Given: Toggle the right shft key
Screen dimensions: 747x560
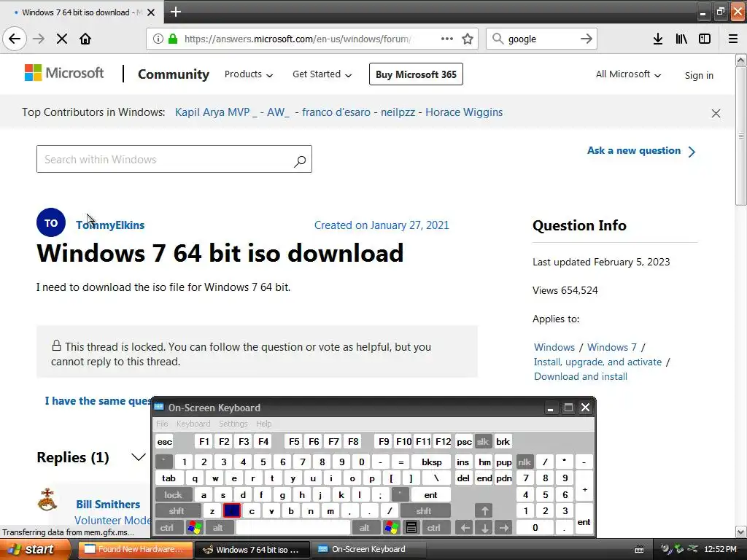Looking at the screenshot, I should [x=424, y=511].
